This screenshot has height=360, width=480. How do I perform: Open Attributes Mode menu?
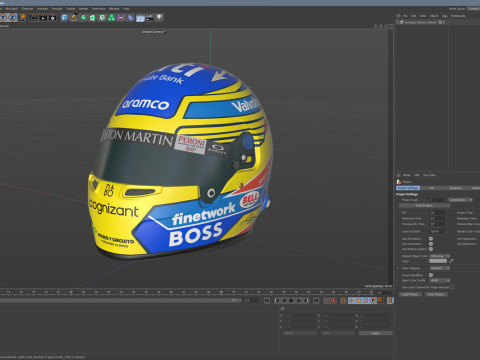click(407, 175)
